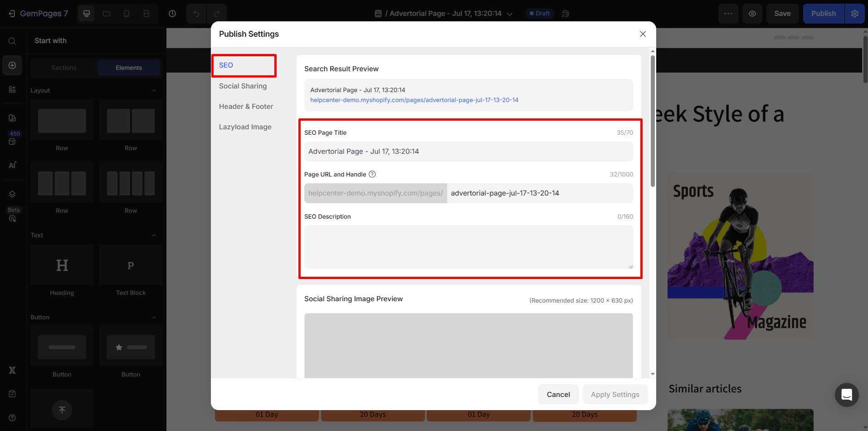Open the AI assistant from the sidebar
Screen dimensions: 868x431
point(12,165)
